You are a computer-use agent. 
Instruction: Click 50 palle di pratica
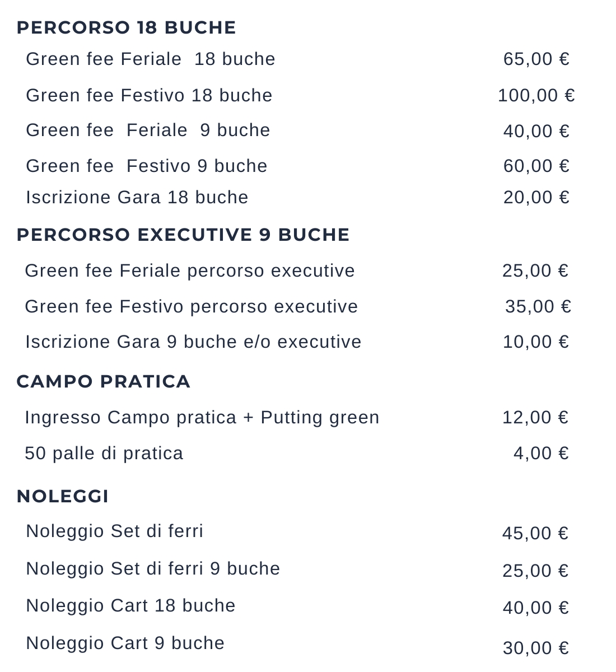point(104,453)
